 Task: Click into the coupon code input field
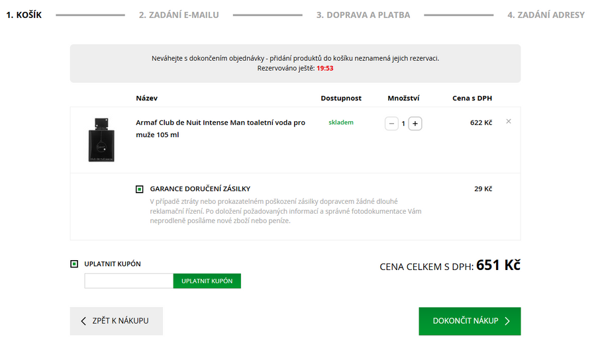tap(128, 281)
